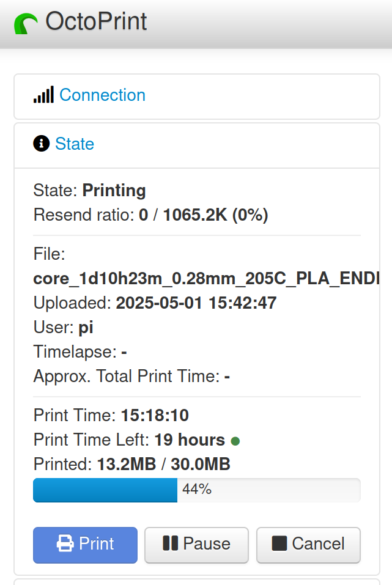
Task: Click the signal bars Connection icon
Action: click(x=43, y=95)
